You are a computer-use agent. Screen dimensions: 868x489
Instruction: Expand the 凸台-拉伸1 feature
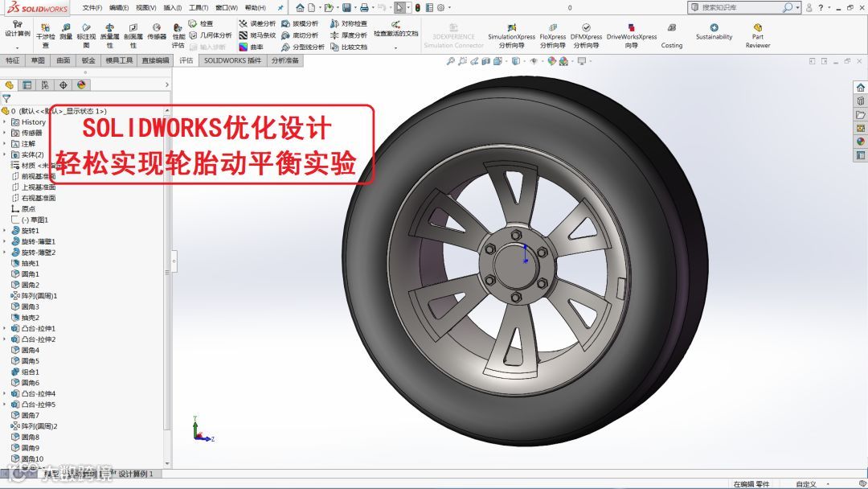click(x=5, y=328)
